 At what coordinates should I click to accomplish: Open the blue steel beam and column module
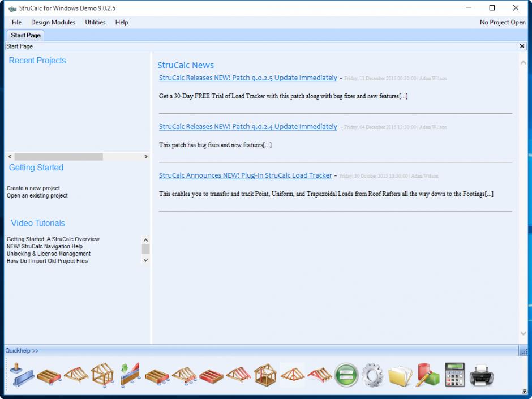click(x=22, y=375)
